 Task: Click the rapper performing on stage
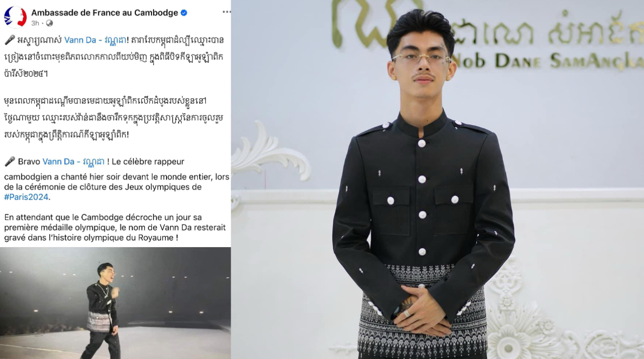point(102,309)
